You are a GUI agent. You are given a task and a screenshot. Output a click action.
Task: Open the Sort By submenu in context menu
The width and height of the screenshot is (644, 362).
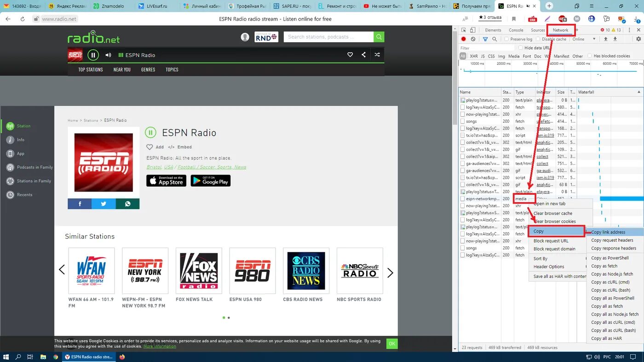click(558, 259)
